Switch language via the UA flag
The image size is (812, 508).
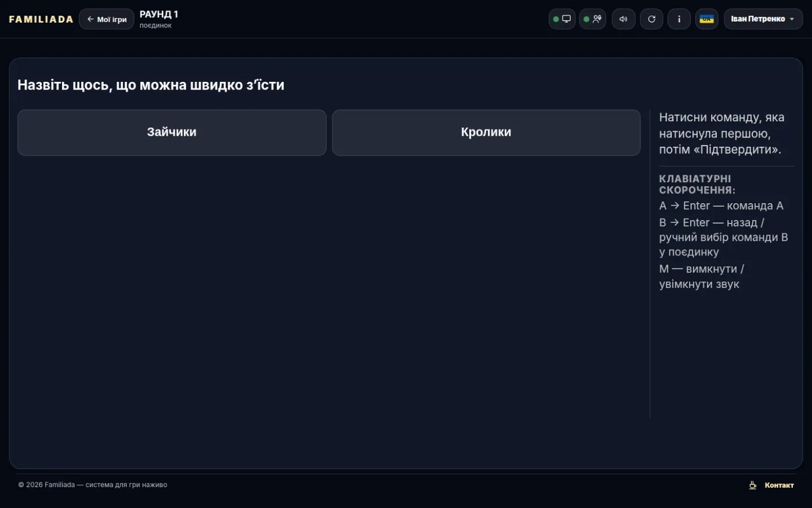707,19
